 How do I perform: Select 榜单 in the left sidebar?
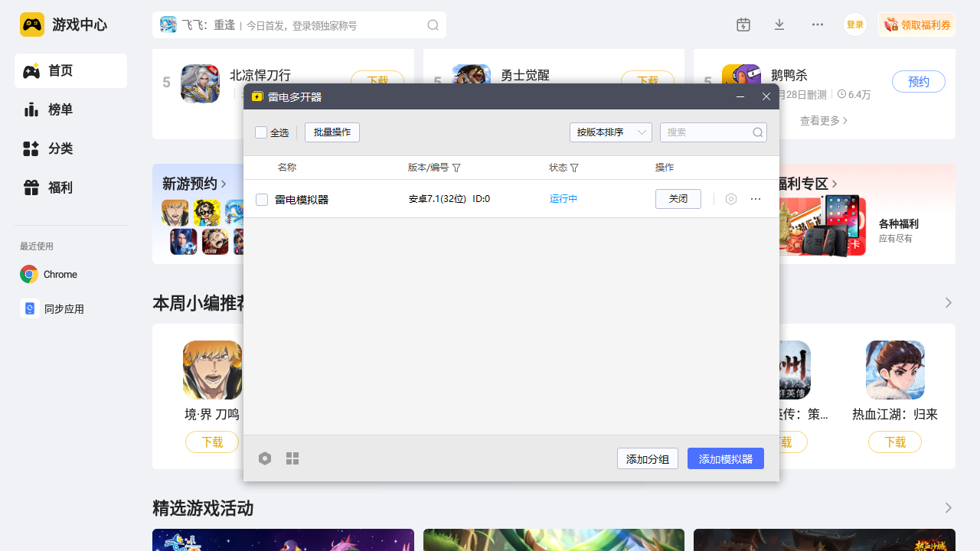[x=70, y=109]
